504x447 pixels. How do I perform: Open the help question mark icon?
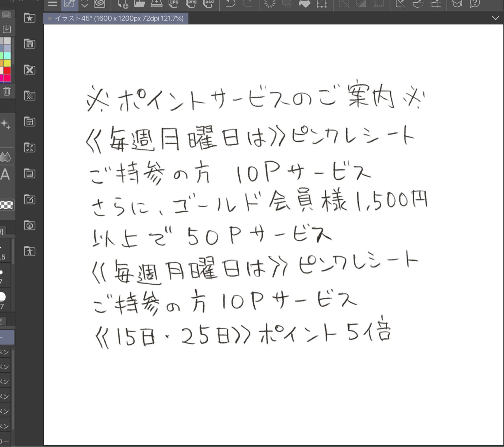(x=475, y=4)
